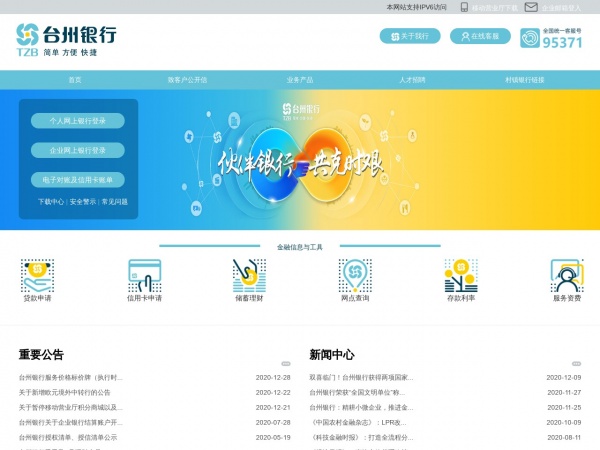Open notice 台州银行授权清单、授信清单公示

[68, 437]
